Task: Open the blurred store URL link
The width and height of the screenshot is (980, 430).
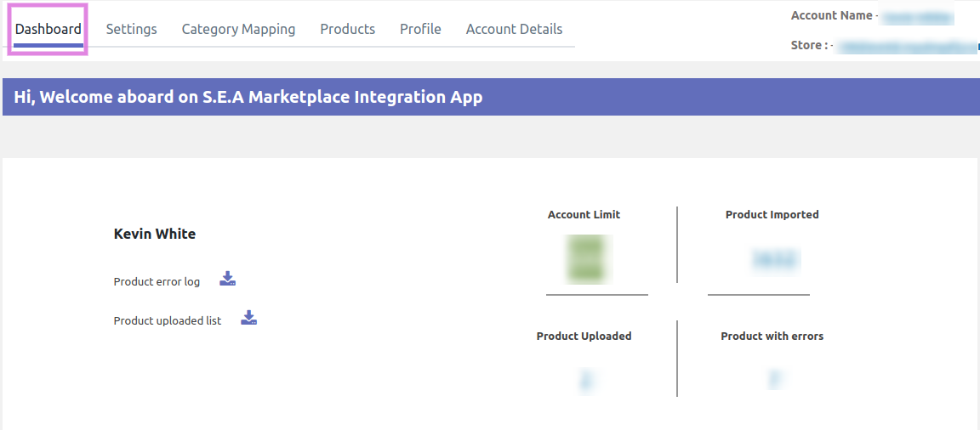Action: point(908,46)
